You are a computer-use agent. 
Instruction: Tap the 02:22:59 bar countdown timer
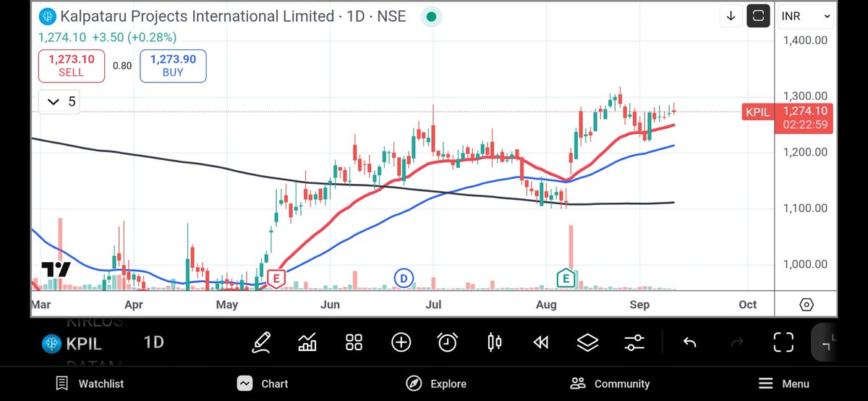pyautogui.click(x=806, y=125)
